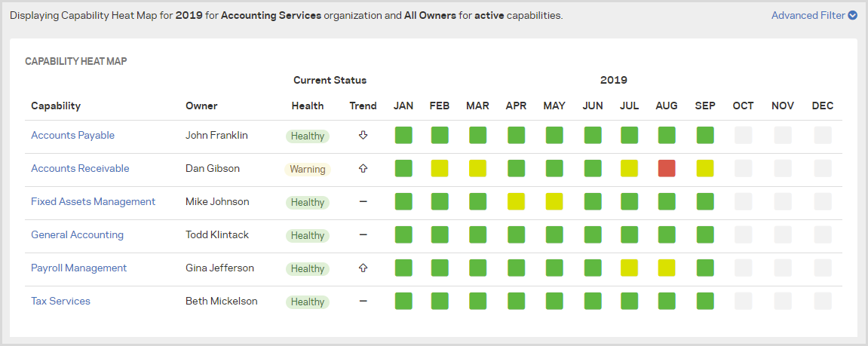This screenshot has height=346, width=868.
Task: Open the Accounts Payable capability link
Action: coord(72,136)
